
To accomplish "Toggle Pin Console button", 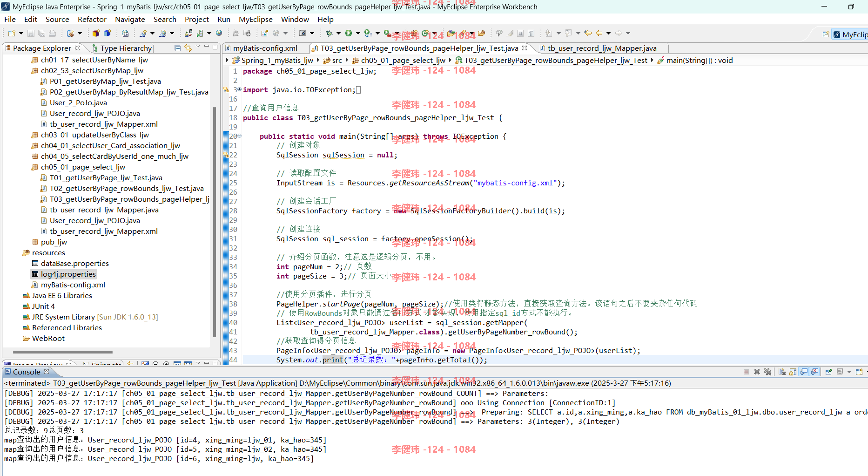I will [828, 372].
